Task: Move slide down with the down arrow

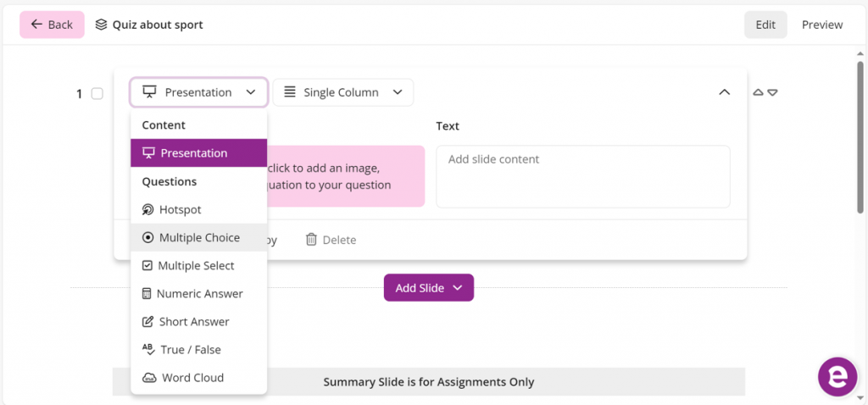Action: point(772,92)
